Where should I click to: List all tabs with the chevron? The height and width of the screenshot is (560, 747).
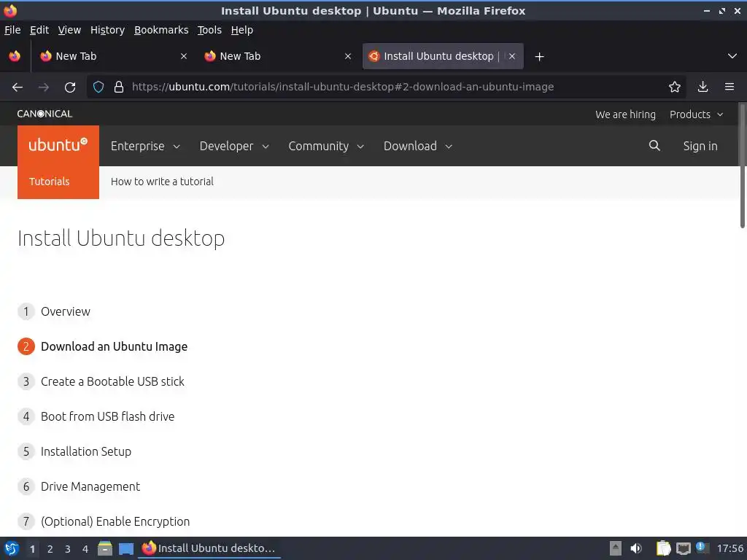pos(732,56)
